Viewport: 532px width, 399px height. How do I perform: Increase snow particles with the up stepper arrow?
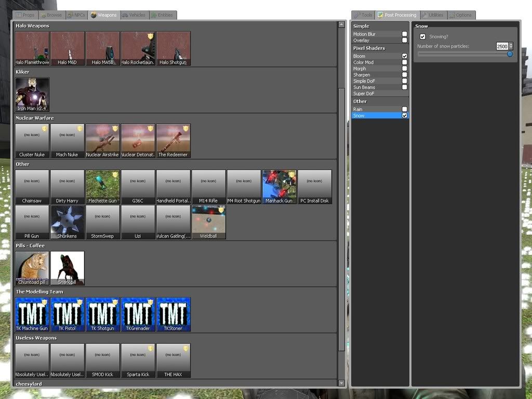coord(511,45)
